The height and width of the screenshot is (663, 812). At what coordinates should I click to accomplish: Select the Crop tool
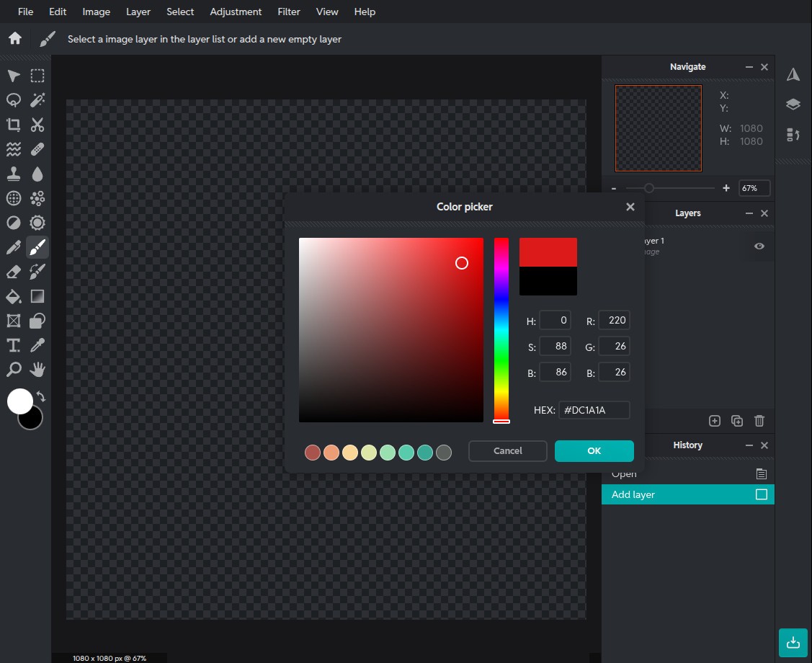[x=12, y=125]
